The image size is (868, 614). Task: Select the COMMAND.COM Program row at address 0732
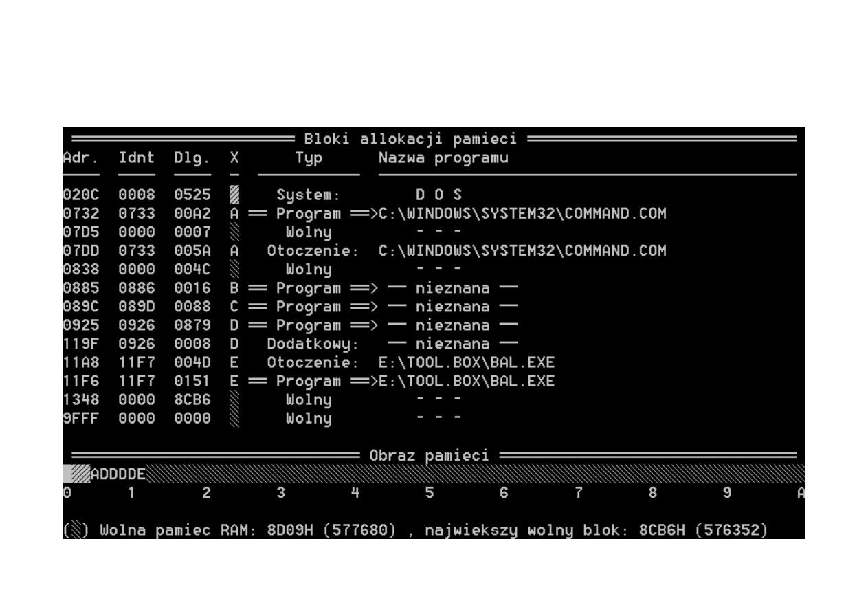364,213
